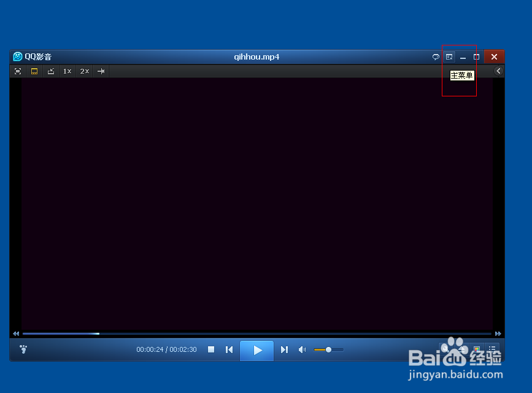Minimize the QQ影音 window
532x393 pixels.
[463, 57]
